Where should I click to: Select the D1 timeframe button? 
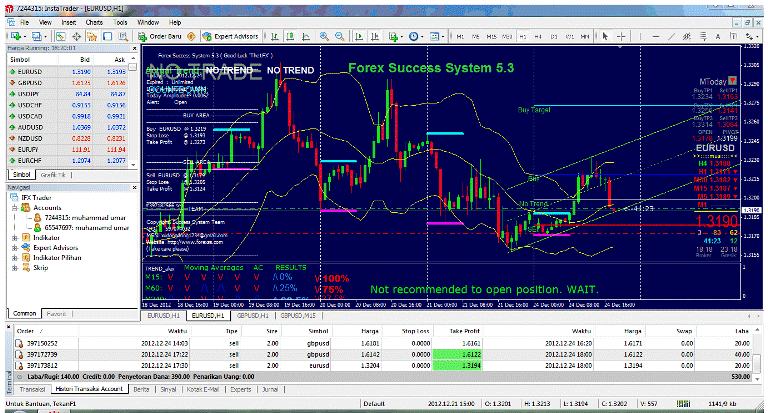(554, 37)
